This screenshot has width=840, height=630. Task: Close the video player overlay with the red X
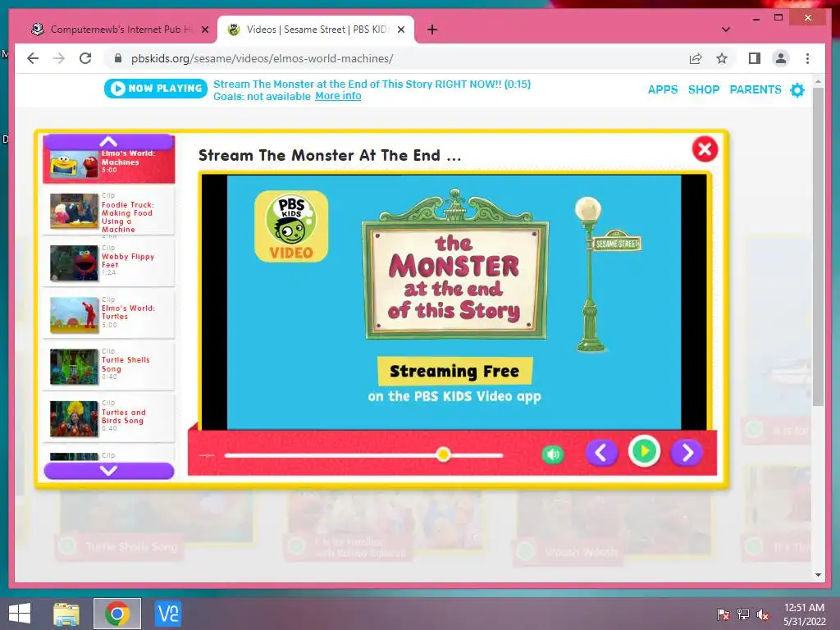[705, 149]
